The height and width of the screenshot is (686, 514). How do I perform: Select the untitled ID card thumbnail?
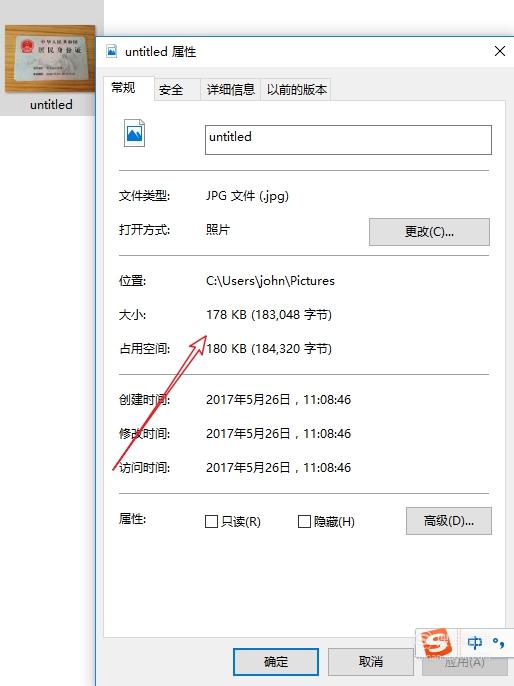(x=50, y=59)
